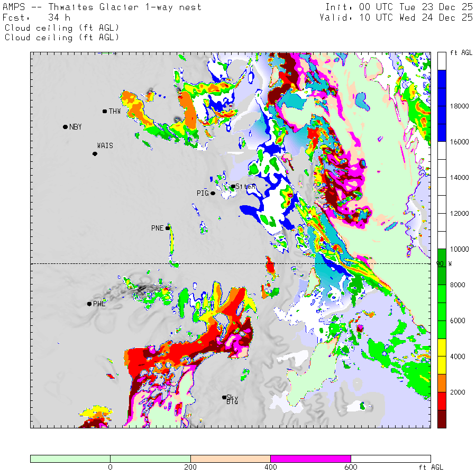The width and height of the screenshot is (476, 476).
Task: Click the Sky Blu station dot
Action: coord(224,397)
